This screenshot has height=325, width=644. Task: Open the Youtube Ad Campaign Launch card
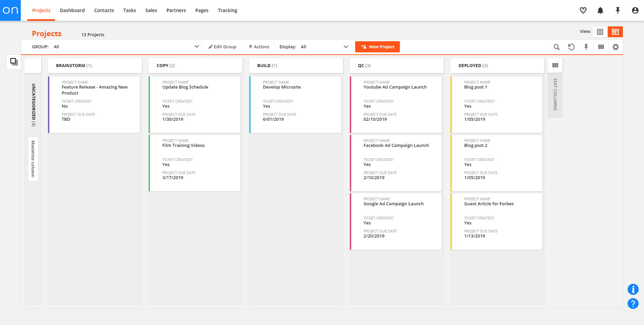tap(396, 105)
